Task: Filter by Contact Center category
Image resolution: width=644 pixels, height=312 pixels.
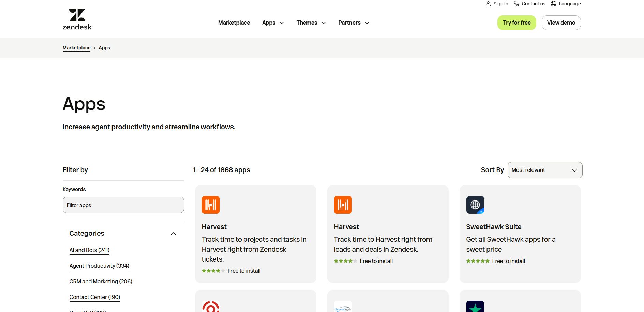Action: [x=95, y=297]
